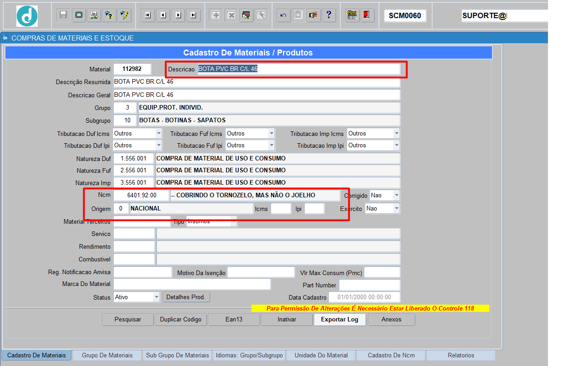Open the Tributacao Imp Ipi dropdown
The image size is (588, 366).
397,145
